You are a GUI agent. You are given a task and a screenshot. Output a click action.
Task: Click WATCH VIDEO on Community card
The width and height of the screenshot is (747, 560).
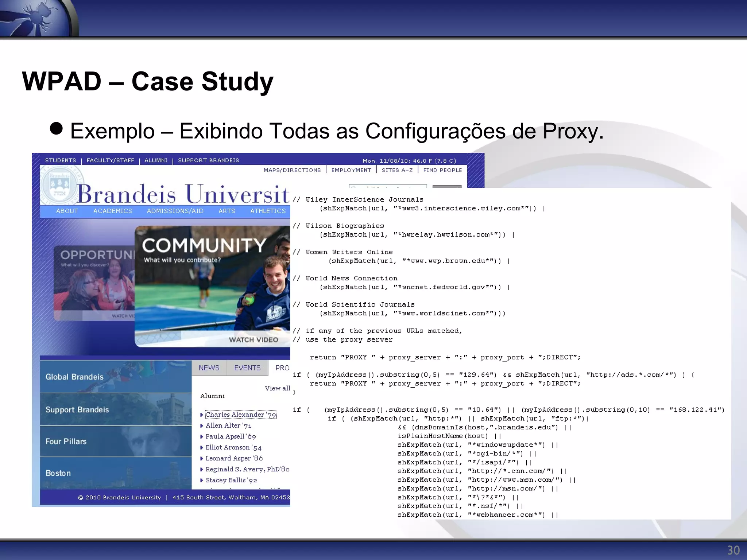pos(253,340)
